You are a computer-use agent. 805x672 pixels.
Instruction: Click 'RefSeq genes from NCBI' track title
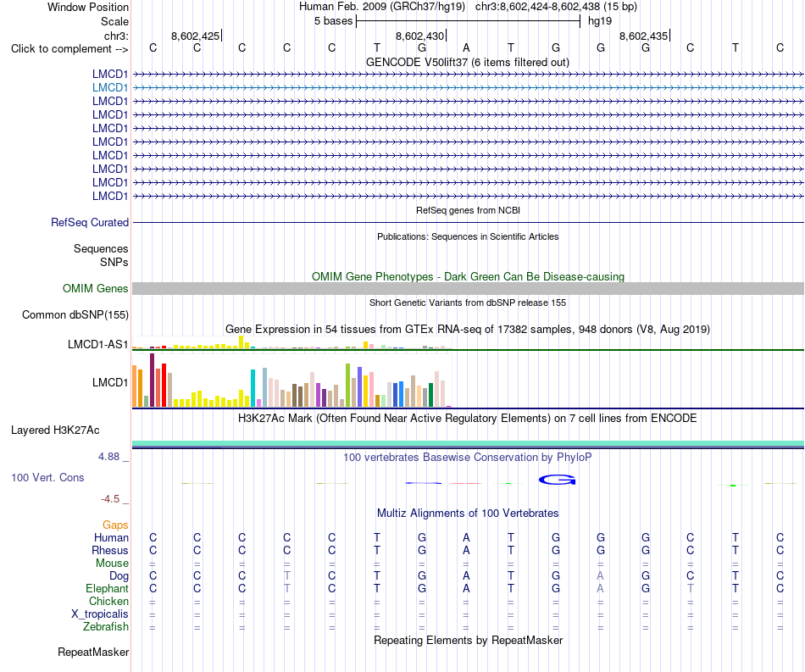point(468,210)
